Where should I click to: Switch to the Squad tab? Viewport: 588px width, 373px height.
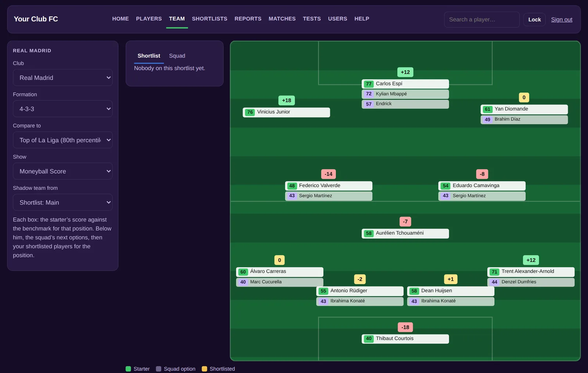click(x=177, y=56)
